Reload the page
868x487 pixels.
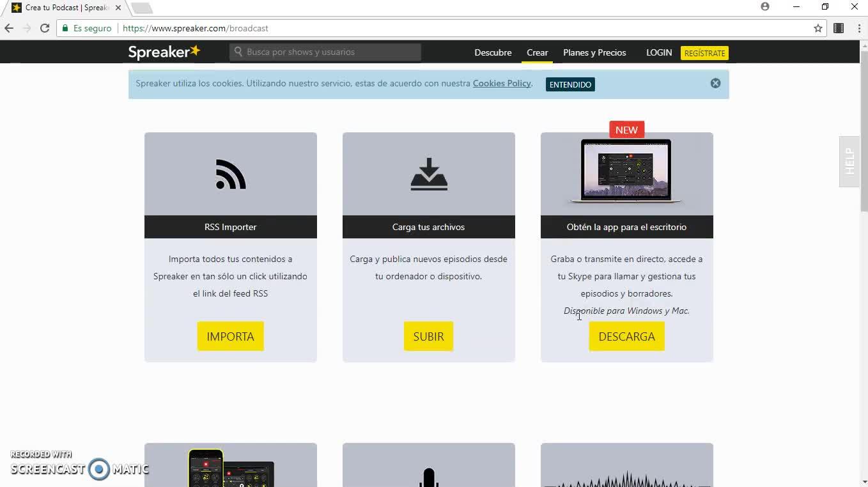45,28
